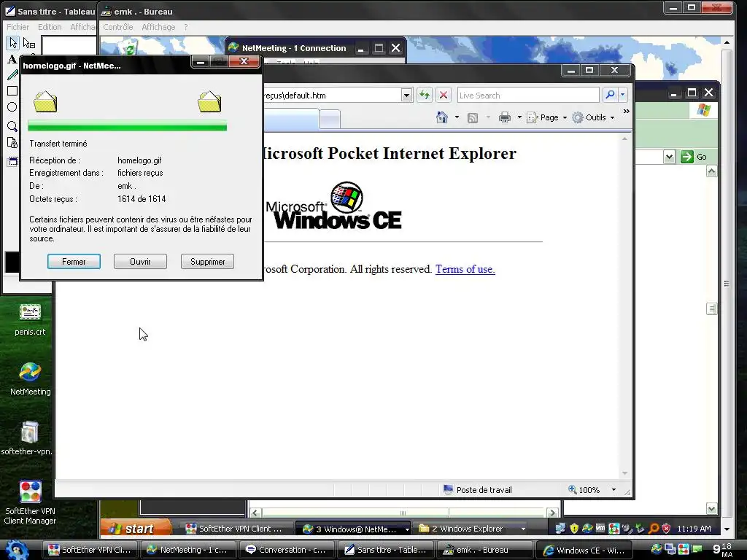Open the address bar dropdown in IE
747x560 pixels.
coord(406,96)
